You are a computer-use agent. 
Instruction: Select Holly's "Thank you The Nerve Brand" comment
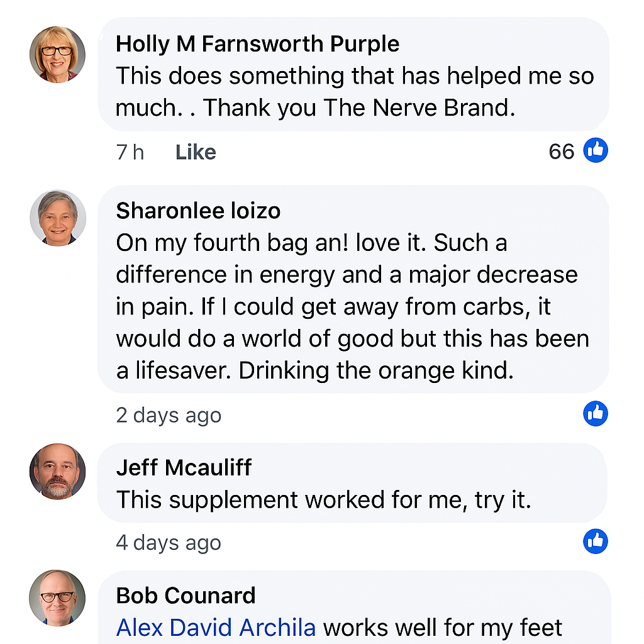[x=354, y=92]
